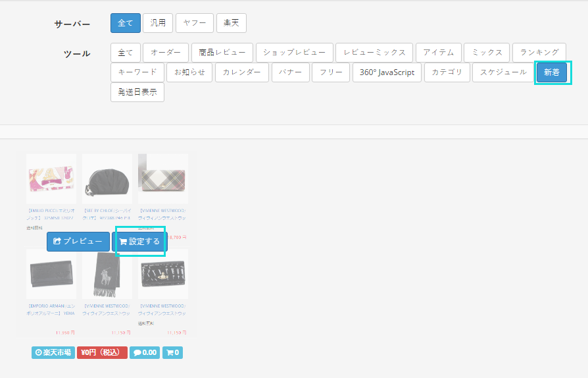Click the 発送日表示 tool button
The height and width of the screenshot is (378, 588).
click(x=137, y=92)
